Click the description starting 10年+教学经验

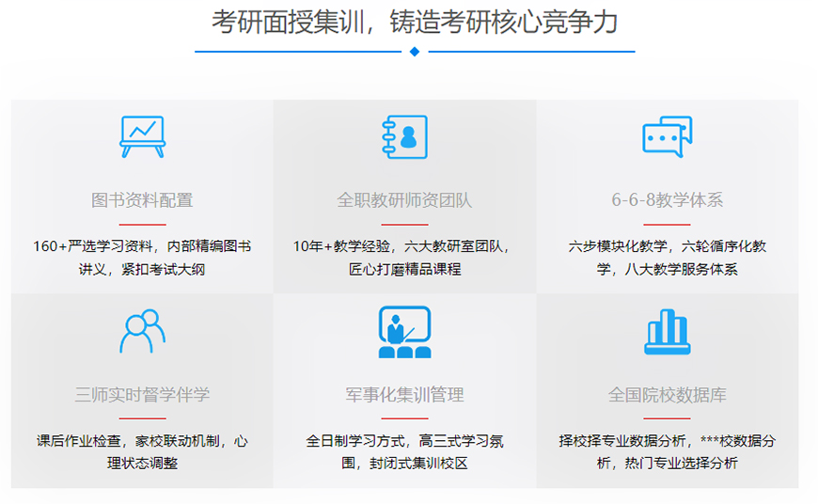tap(401, 258)
